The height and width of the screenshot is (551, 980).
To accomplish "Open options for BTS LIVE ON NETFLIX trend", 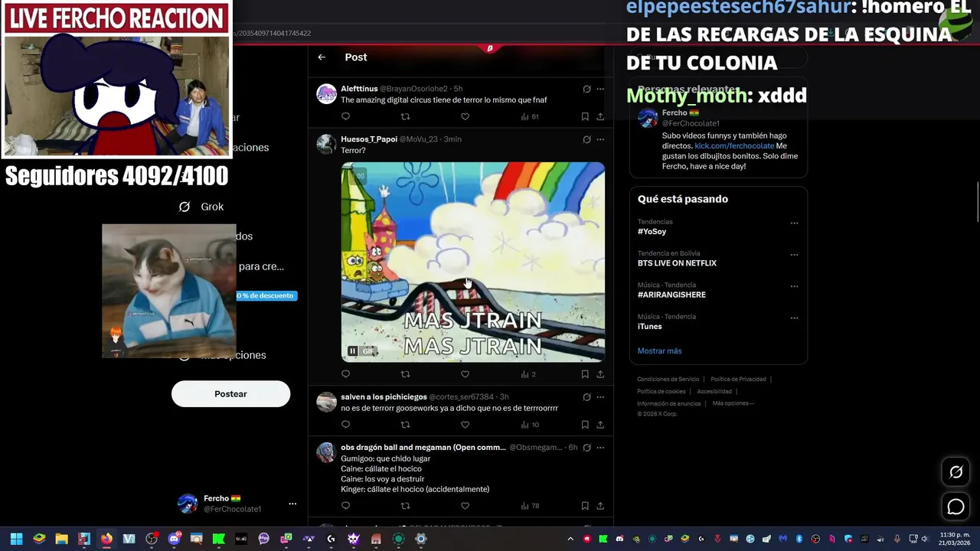I will pos(794,255).
